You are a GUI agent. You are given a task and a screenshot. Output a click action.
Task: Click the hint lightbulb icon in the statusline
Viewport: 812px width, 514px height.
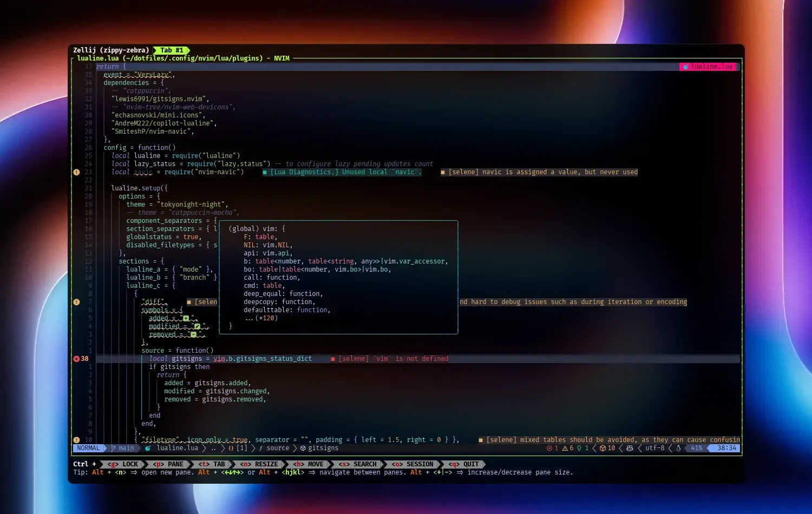coord(579,448)
